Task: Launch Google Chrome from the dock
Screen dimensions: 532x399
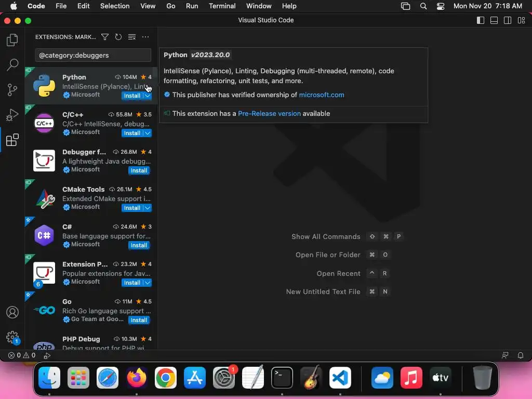Action: coord(166,377)
